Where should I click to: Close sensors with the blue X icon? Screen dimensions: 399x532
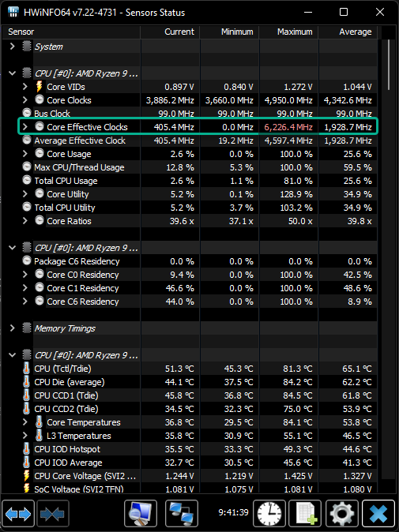378,514
